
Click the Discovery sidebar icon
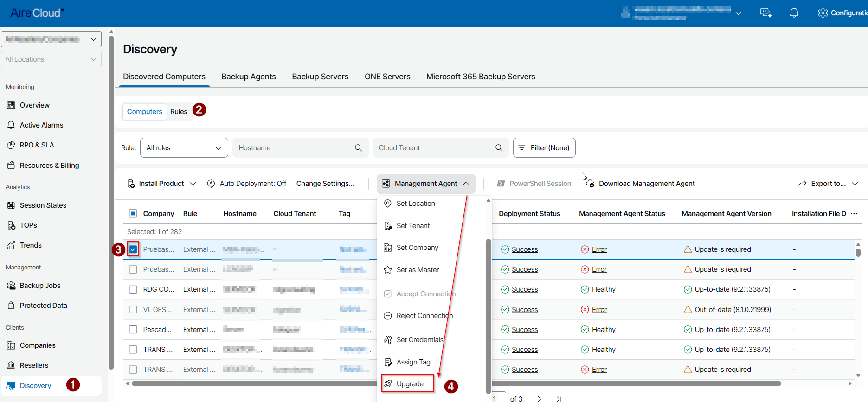[x=11, y=386]
